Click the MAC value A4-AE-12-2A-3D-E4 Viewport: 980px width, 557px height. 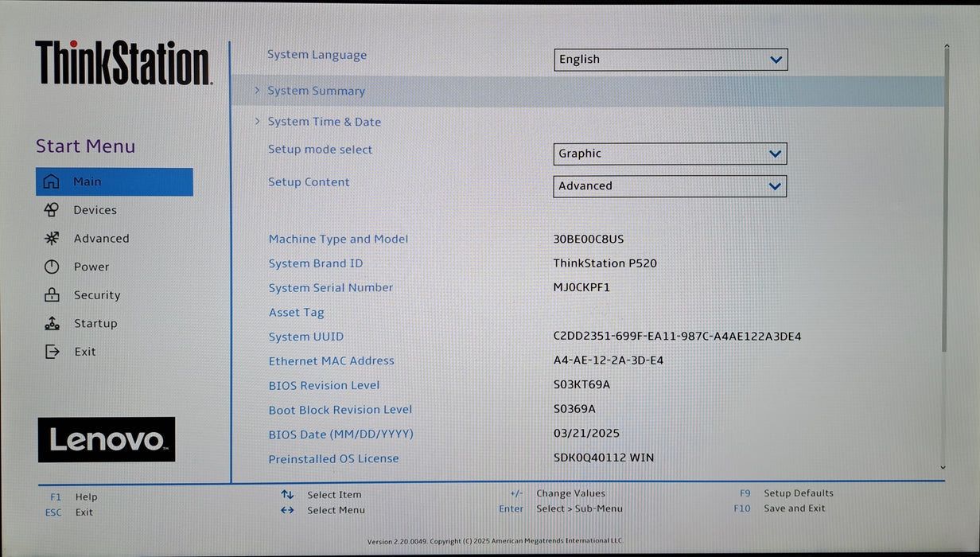(x=609, y=360)
